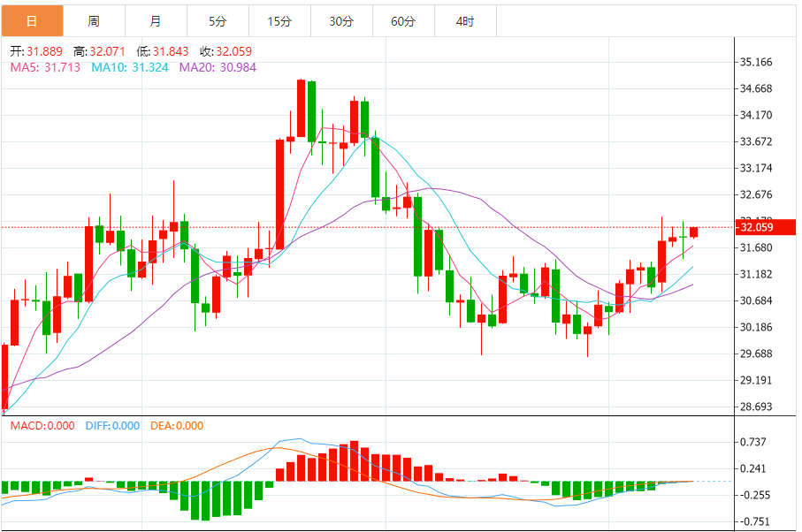The image size is (802, 532).
Task: Select the 4时 timeframe tab
Action: (465, 21)
